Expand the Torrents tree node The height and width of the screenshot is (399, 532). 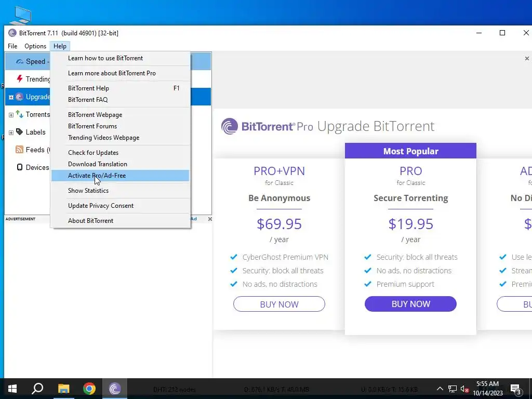(x=11, y=115)
